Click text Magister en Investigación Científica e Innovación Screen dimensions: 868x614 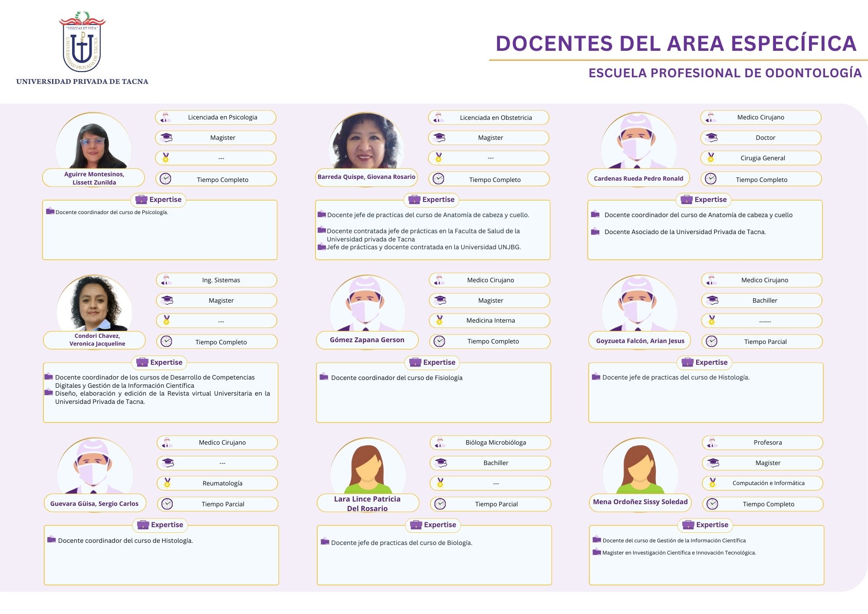679,553
